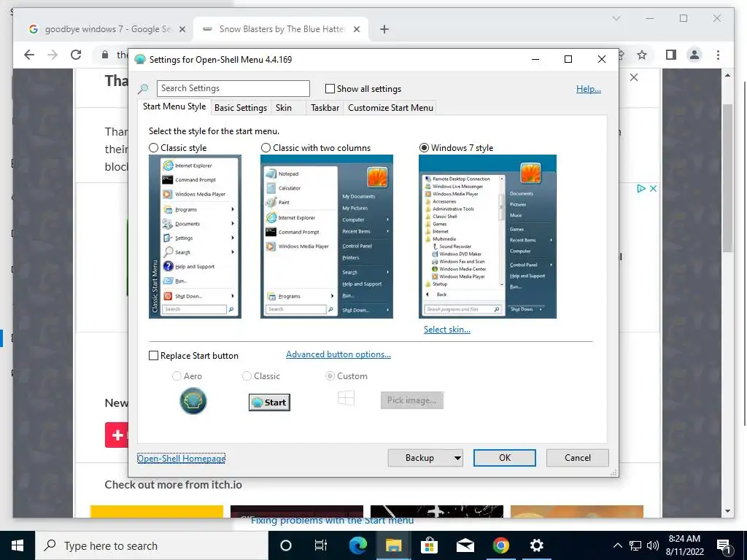The height and width of the screenshot is (560, 747).
Task: Choose the Classic start button radio
Action: [x=247, y=376]
